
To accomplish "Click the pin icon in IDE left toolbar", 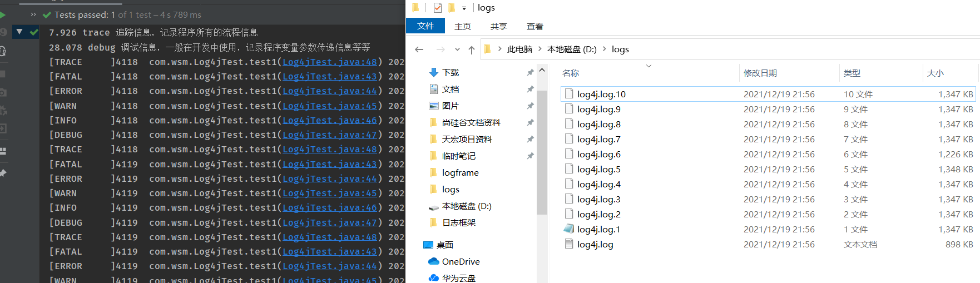I will click(x=3, y=173).
